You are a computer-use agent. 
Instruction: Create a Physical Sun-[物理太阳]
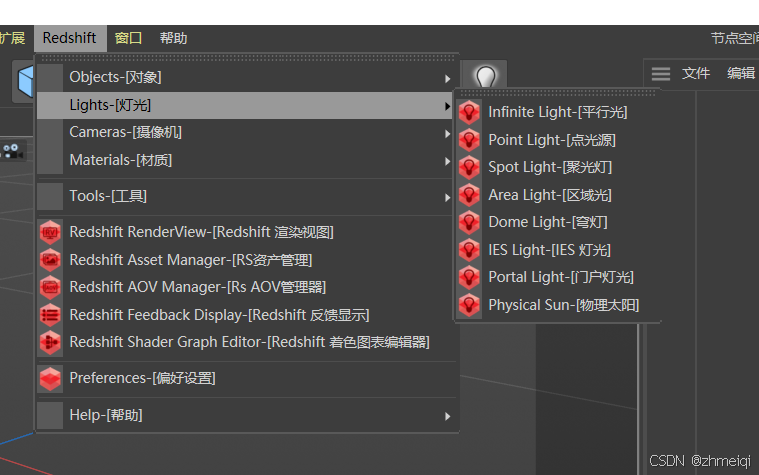557,305
